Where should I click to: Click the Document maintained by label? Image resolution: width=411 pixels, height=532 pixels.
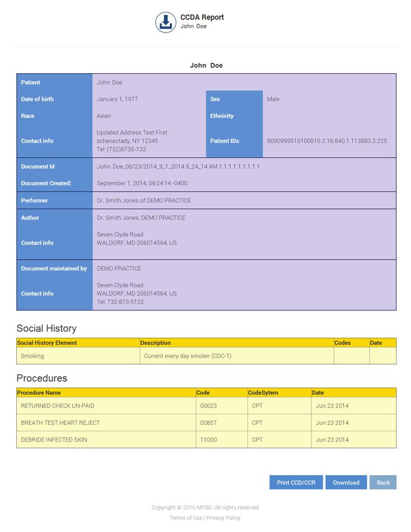point(54,269)
